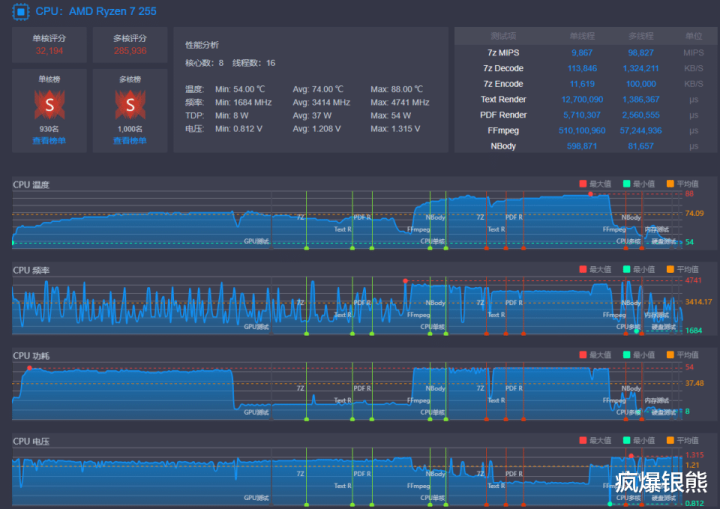This screenshot has width=720, height=509.
Task: Click green 最小值 legend swatch in CPU 电压 chart
Action: [x=626, y=440]
